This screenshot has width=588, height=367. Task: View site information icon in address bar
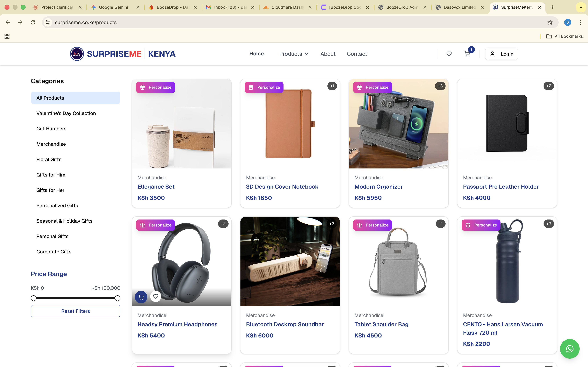coord(48,22)
